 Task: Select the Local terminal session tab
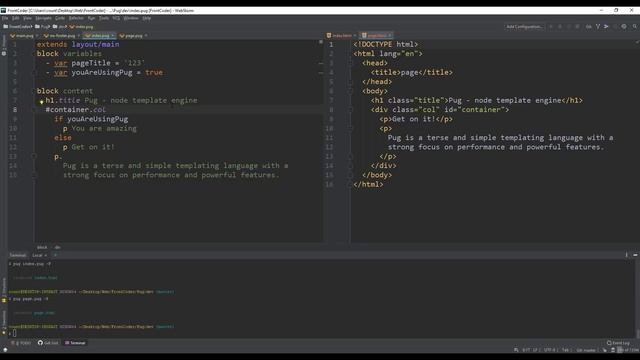coord(39,256)
